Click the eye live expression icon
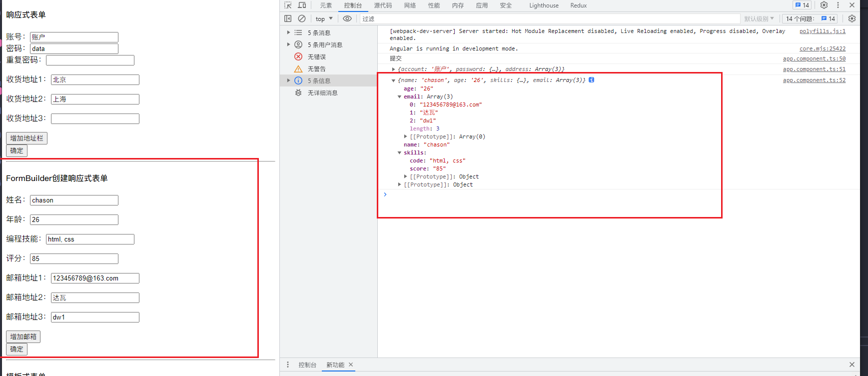The width and height of the screenshot is (868, 376). coord(347,18)
